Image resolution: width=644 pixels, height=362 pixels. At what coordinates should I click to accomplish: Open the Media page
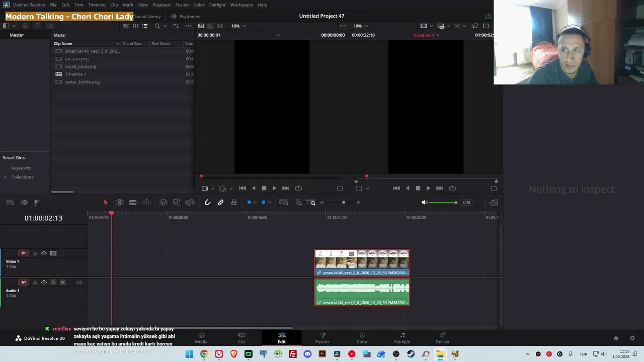click(201, 338)
